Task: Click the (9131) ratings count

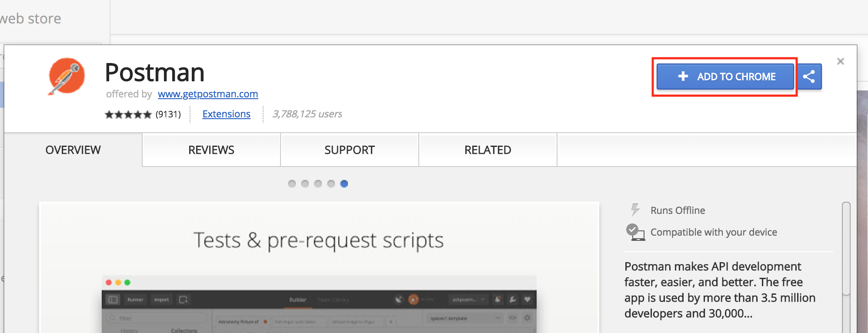Action: [x=168, y=114]
